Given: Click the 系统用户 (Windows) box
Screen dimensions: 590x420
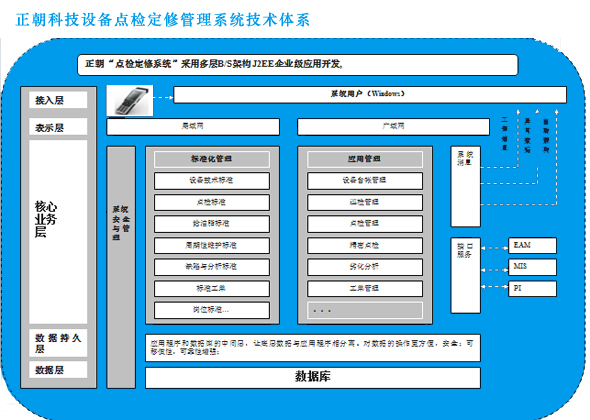Looking at the screenshot, I should pos(370,94).
